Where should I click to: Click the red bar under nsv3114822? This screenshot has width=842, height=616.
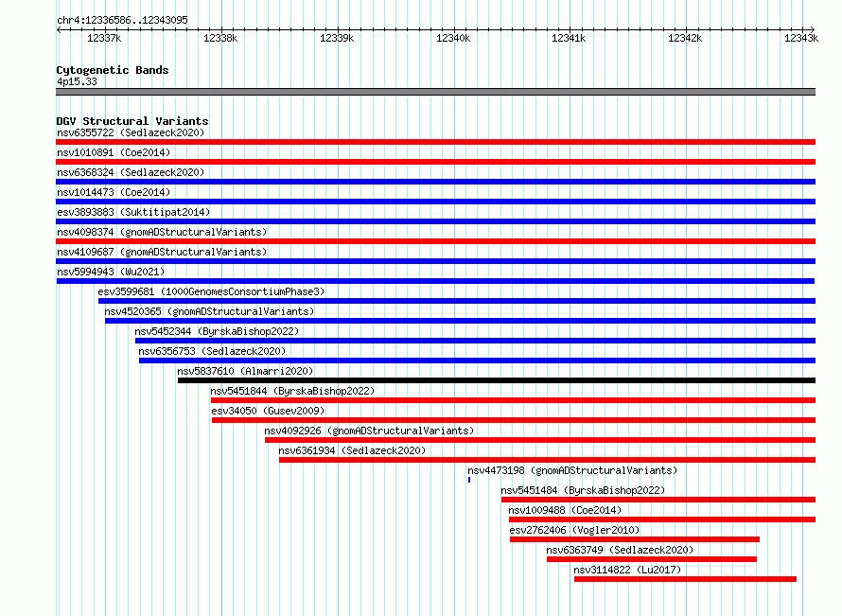(x=685, y=579)
